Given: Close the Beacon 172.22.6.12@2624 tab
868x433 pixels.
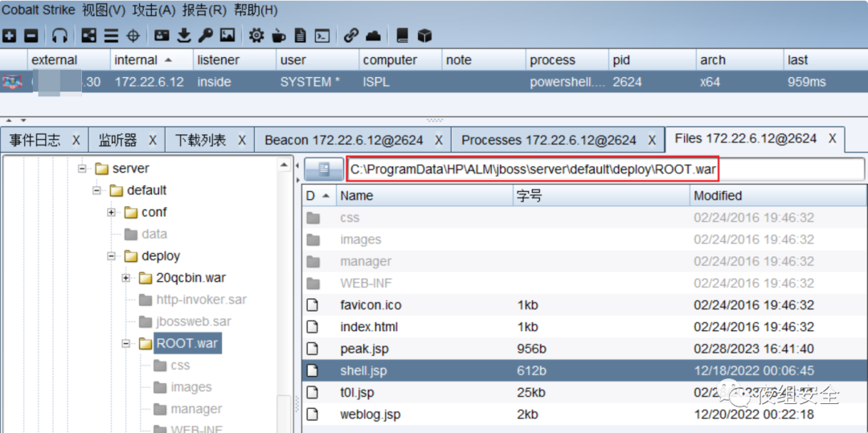Looking at the screenshot, I should 439,141.
